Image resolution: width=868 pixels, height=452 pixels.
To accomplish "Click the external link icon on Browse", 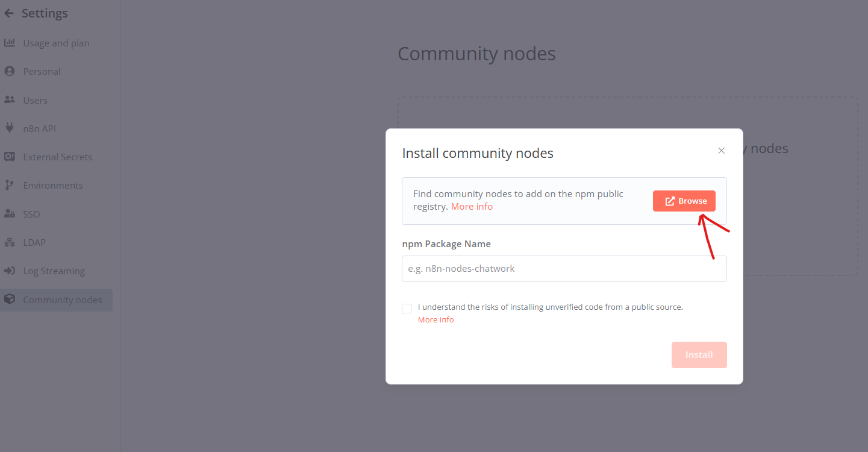I will (x=670, y=200).
